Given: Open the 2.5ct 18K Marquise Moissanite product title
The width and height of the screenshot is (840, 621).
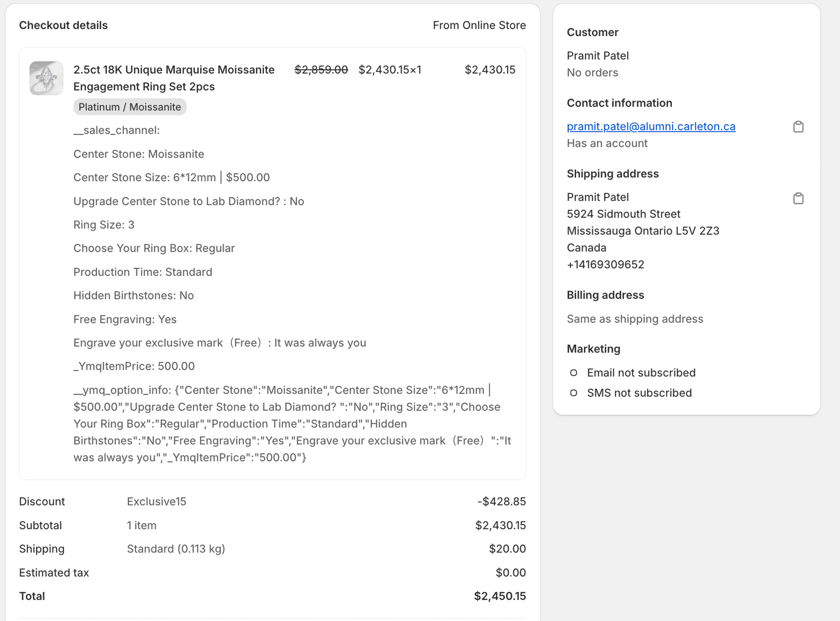Looking at the screenshot, I should (174, 78).
